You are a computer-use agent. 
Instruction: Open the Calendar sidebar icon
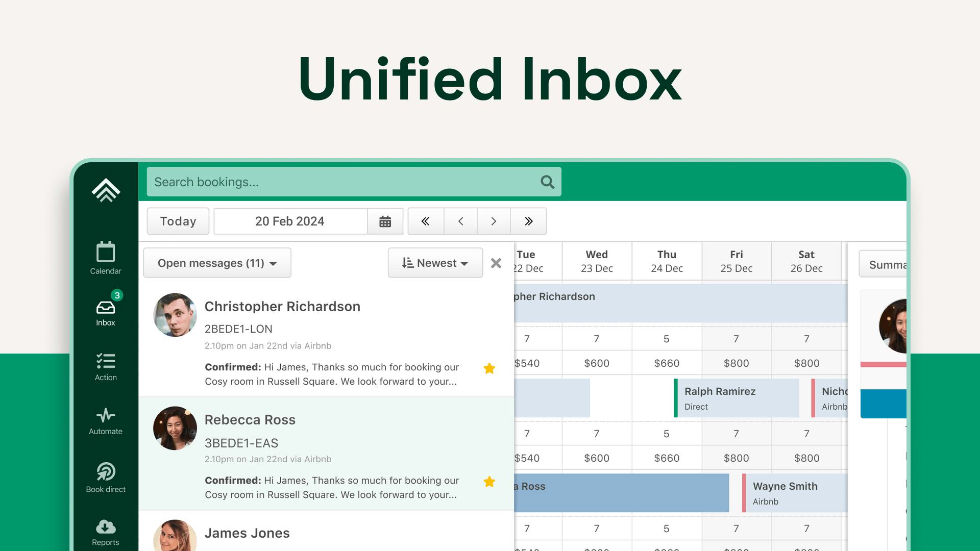point(106,253)
